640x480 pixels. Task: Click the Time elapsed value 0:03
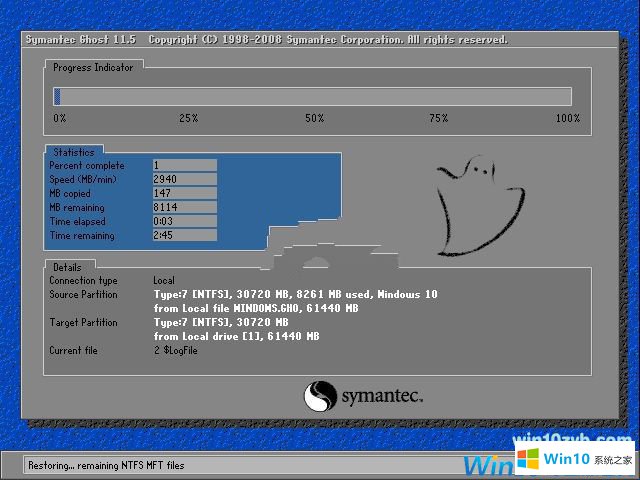coord(185,221)
